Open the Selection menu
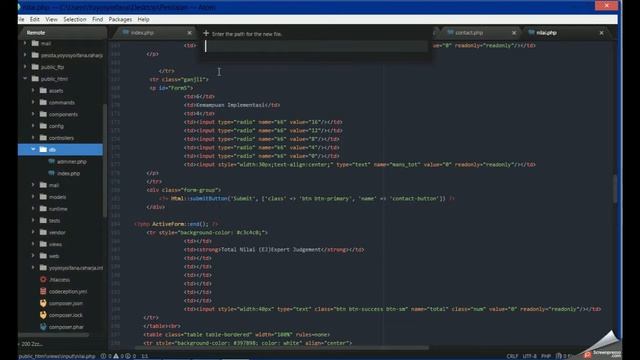This screenshot has height=360, width=640. point(75,19)
